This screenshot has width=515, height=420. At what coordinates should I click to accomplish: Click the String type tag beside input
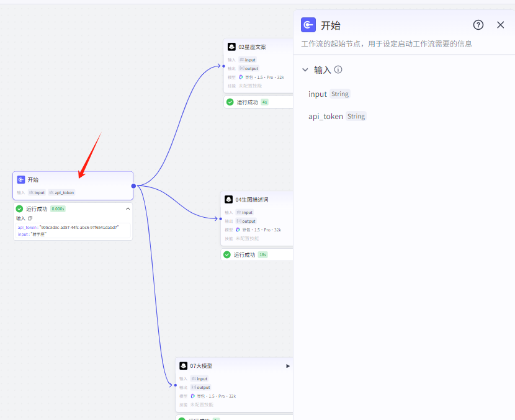coord(340,94)
